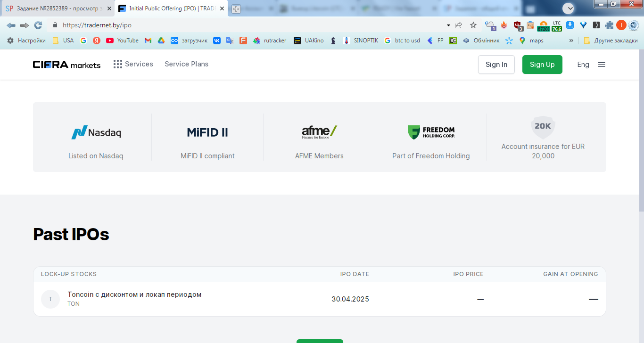The image size is (644, 343).
Task: Click the Bitcoin price ticker extension
Action: pos(544,26)
